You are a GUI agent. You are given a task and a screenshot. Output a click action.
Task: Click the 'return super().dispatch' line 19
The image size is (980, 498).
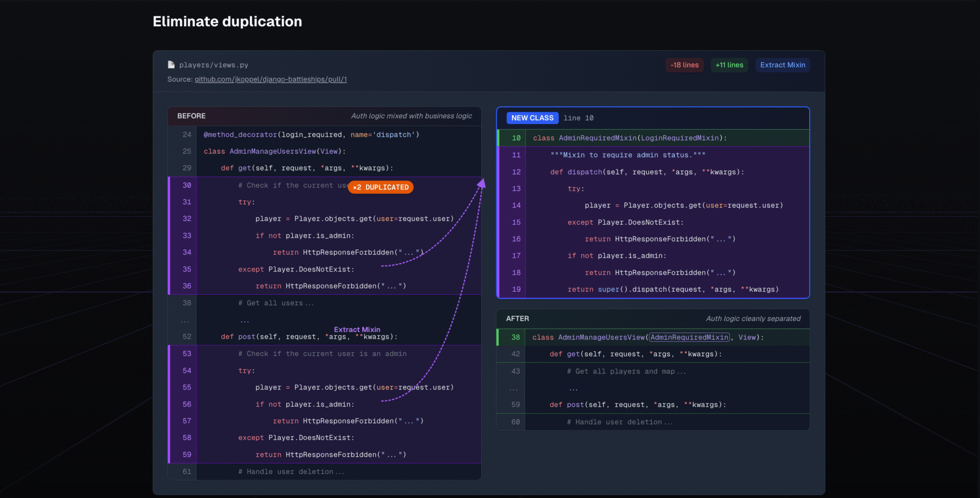pos(672,289)
